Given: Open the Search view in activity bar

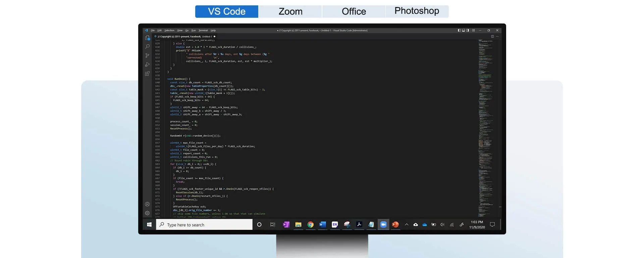Looking at the screenshot, I should click(147, 47).
